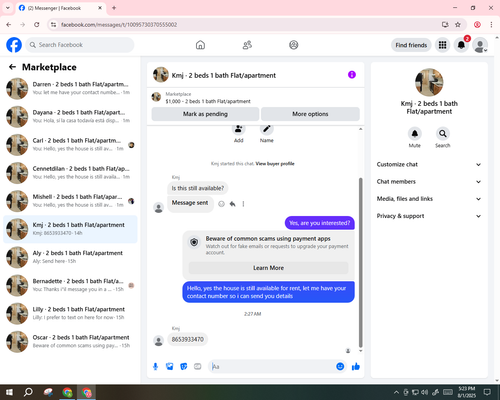
Task: Open the Chrome three-dot menu
Action: [491, 25]
